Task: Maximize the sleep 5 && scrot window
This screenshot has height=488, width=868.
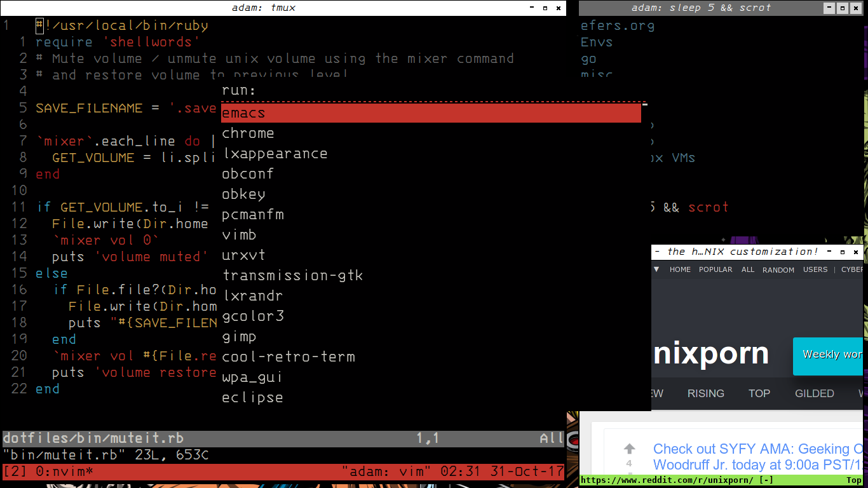Action: (843, 8)
